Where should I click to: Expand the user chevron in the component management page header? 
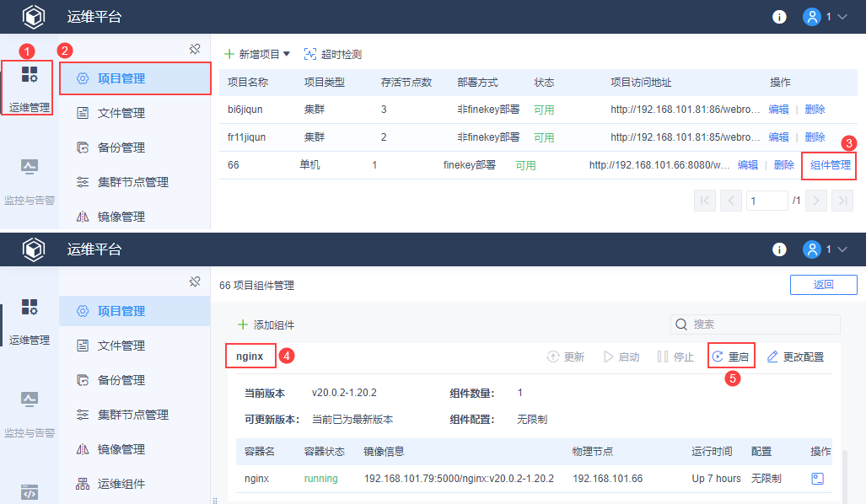(x=842, y=249)
